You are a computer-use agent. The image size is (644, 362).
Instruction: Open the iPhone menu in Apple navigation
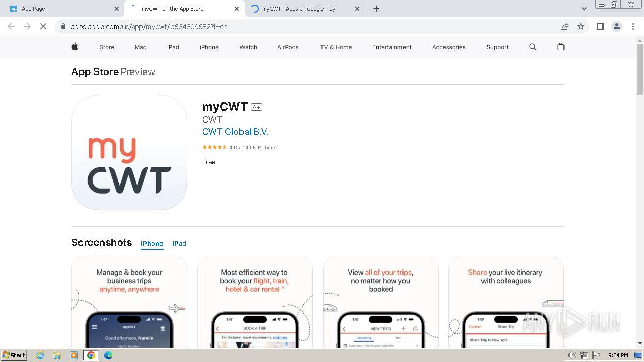point(209,47)
